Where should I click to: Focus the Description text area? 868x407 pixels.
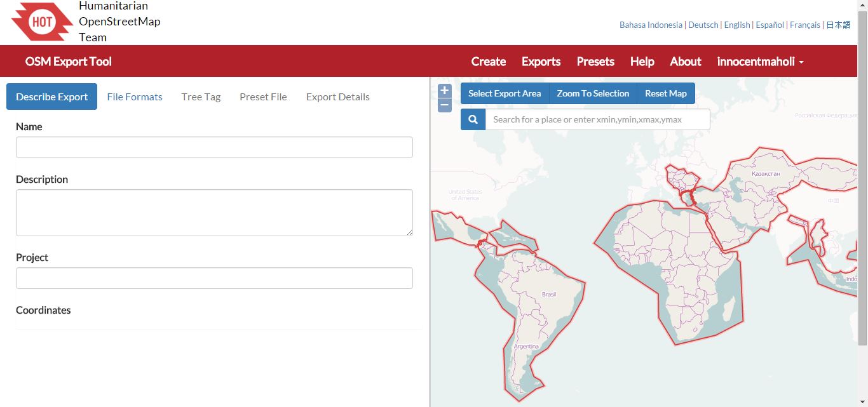point(214,213)
